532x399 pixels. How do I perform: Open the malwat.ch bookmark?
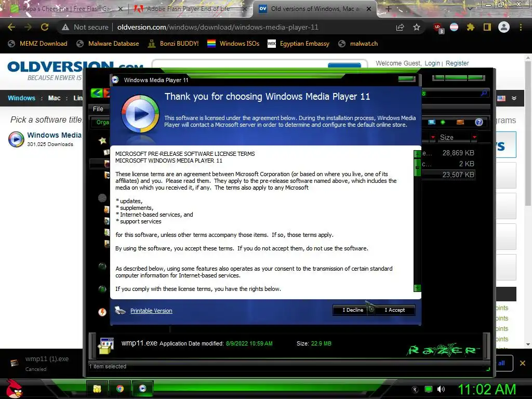pos(358,44)
